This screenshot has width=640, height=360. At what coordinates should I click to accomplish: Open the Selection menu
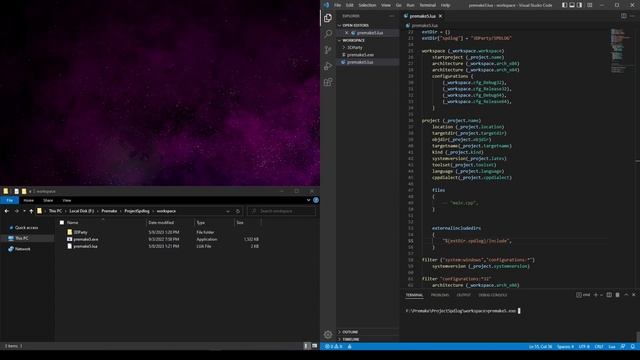click(367, 5)
